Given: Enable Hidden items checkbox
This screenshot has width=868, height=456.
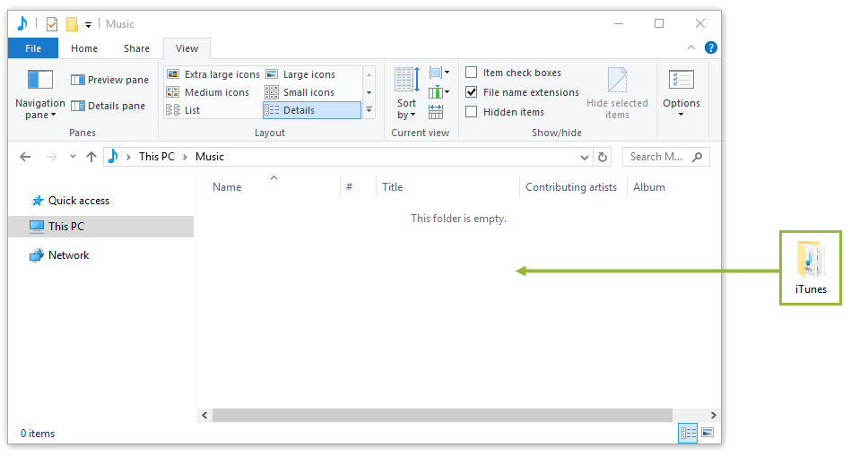Looking at the screenshot, I should [x=472, y=112].
